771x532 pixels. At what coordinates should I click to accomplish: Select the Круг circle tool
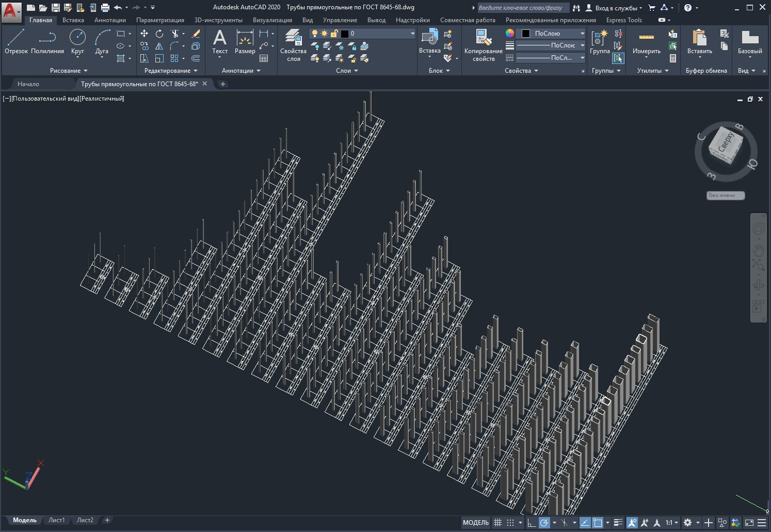click(77, 42)
